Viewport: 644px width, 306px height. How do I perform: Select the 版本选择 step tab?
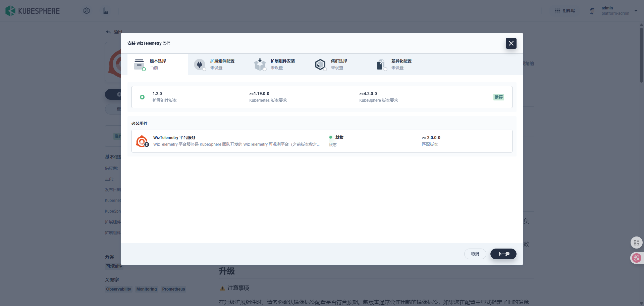(x=158, y=64)
